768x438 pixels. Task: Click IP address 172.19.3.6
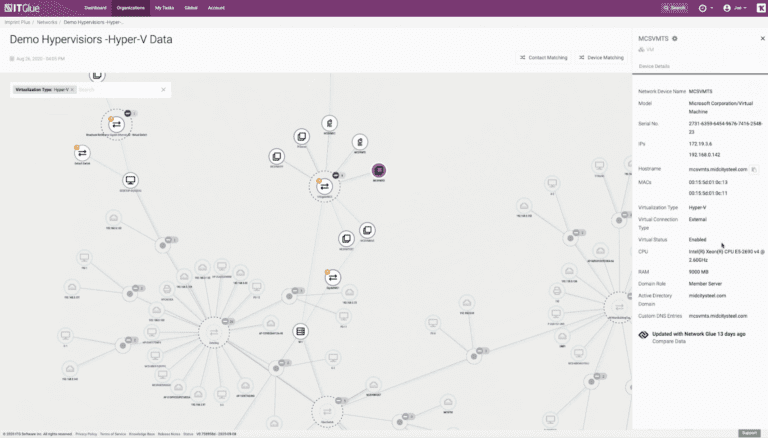tap(700, 144)
